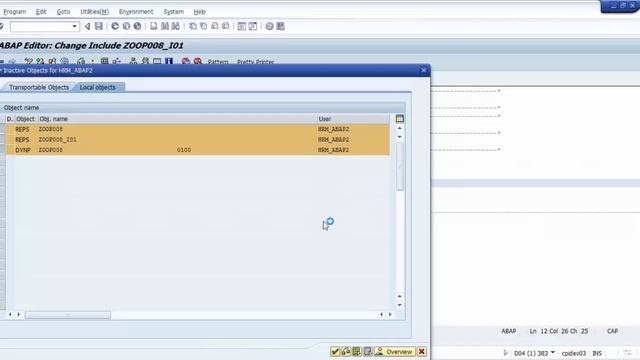The height and width of the screenshot is (360, 640).
Task: Click the cpidev03 server name in status bar
Action: point(573,353)
